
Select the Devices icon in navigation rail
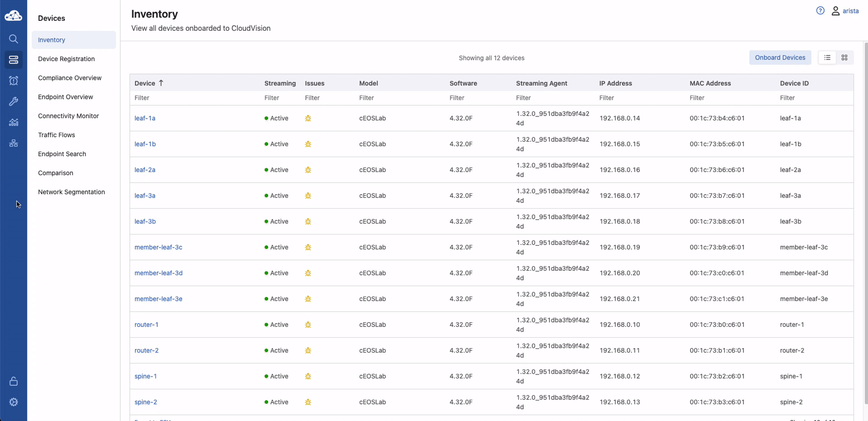pos(13,60)
